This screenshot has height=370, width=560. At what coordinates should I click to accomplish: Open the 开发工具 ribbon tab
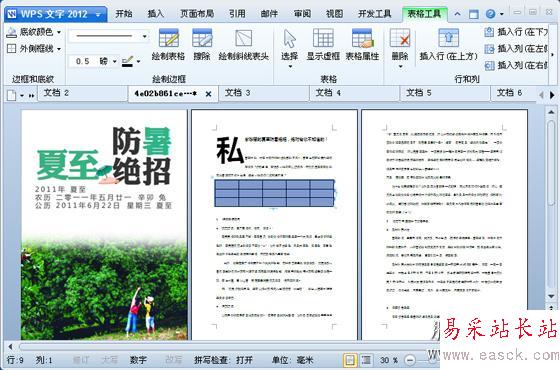coord(375,14)
